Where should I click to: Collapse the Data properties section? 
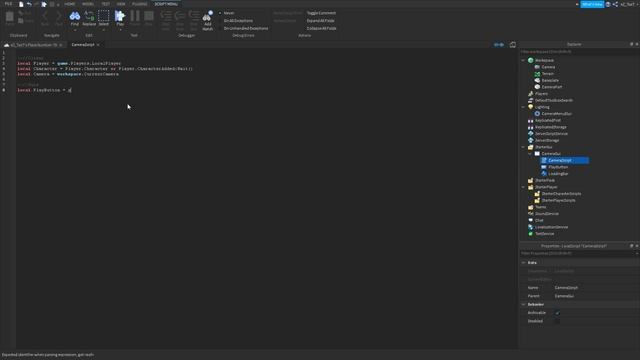point(524,263)
